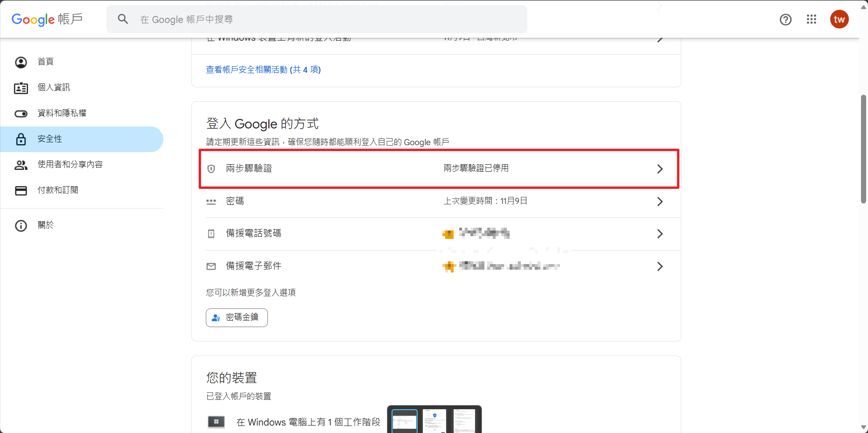868x433 pixels.
Task: Expand the 備援電子郵件 row chevron
Action: [x=659, y=266]
